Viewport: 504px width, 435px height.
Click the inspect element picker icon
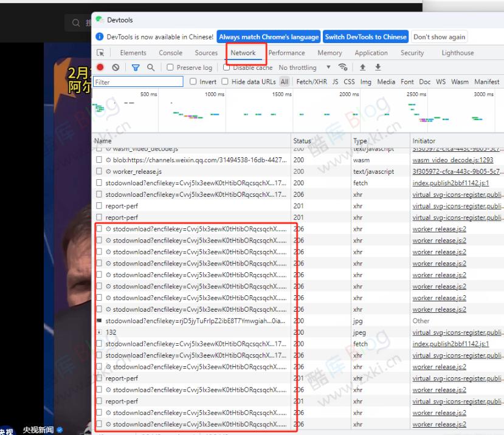coord(101,53)
